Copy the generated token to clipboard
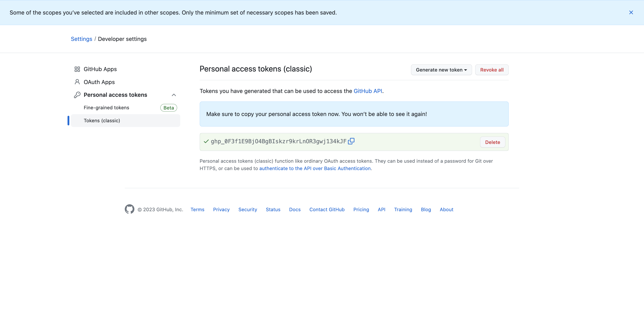Screen dimensions: 644x329 tap(351, 141)
